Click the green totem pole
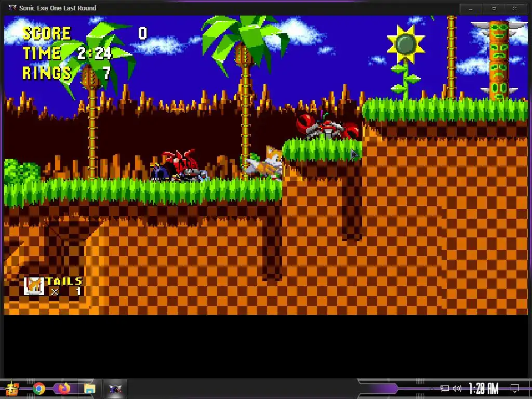Viewport: 532px width, 399px height. click(x=499, y=60)
